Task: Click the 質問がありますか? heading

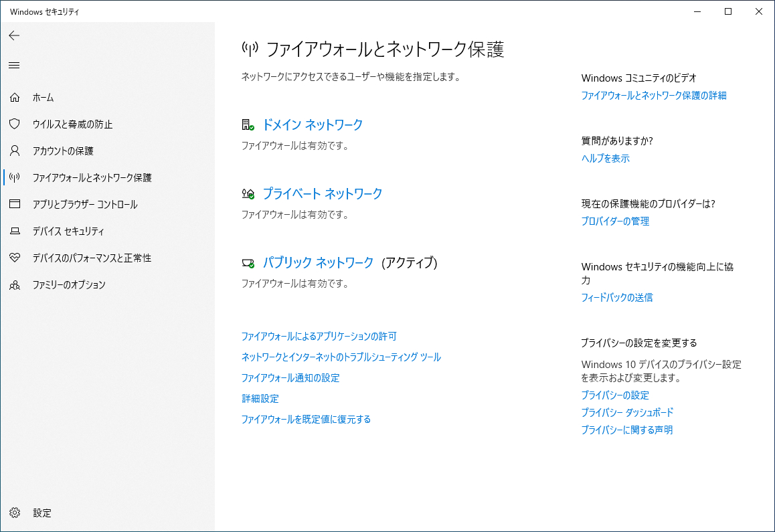Action: (617, 141)
